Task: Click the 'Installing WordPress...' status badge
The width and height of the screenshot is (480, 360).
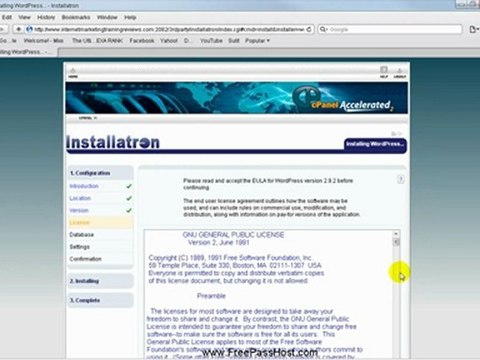Action: tap(375, 144)
